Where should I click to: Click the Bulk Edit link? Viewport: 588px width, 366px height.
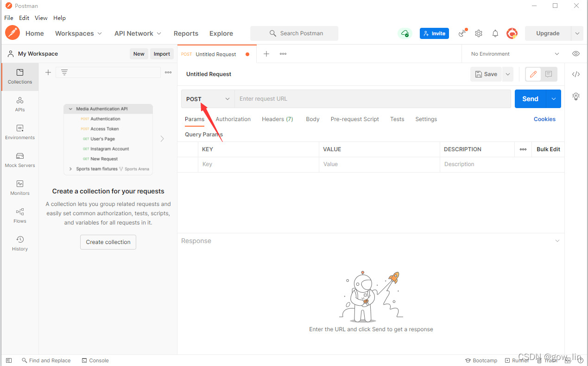pyautogui.click(x=548, y=149)
